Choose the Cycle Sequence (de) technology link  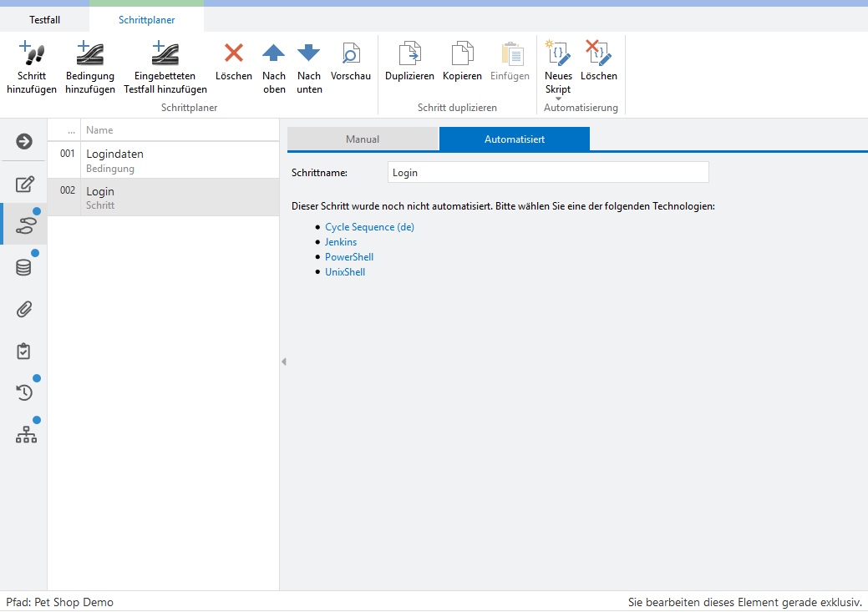point(369,227)
